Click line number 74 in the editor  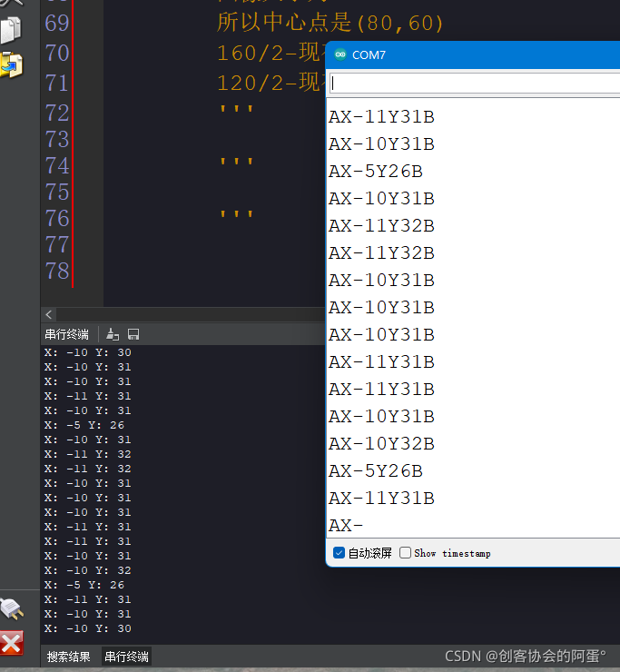[x=57, y=165]
